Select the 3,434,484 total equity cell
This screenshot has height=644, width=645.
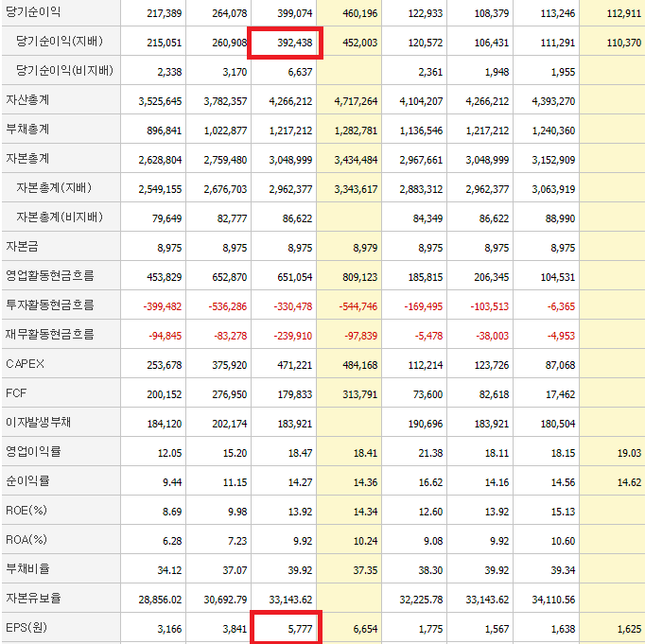356,160
